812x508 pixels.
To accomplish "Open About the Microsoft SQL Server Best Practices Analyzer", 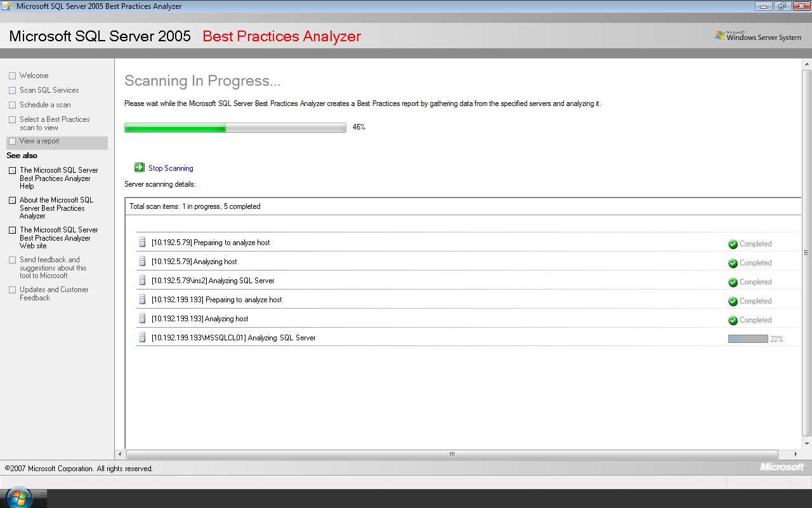I will [x=56, y=208].
